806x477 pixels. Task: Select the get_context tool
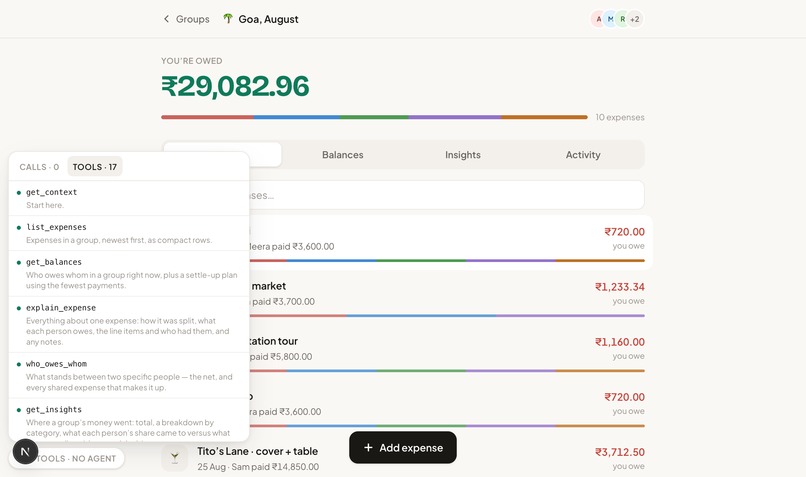(x=129, y=198)
